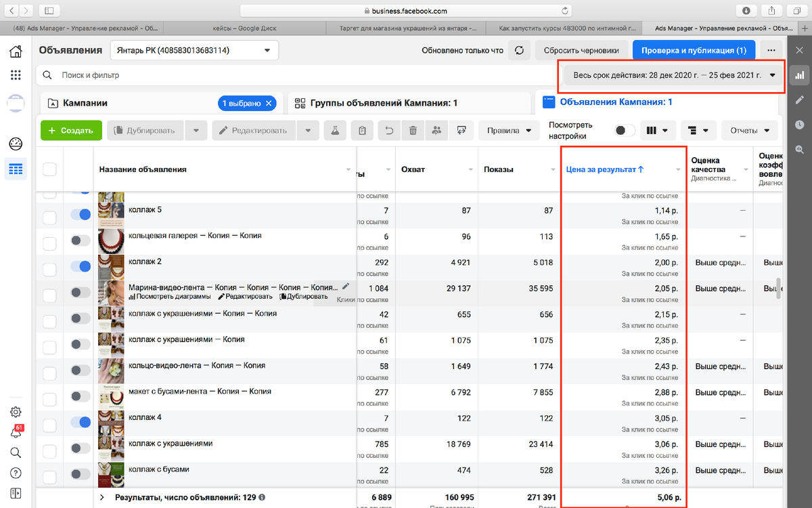Open the Отчеты dropdown
The image size is (812, 508).
coord(750,131)
